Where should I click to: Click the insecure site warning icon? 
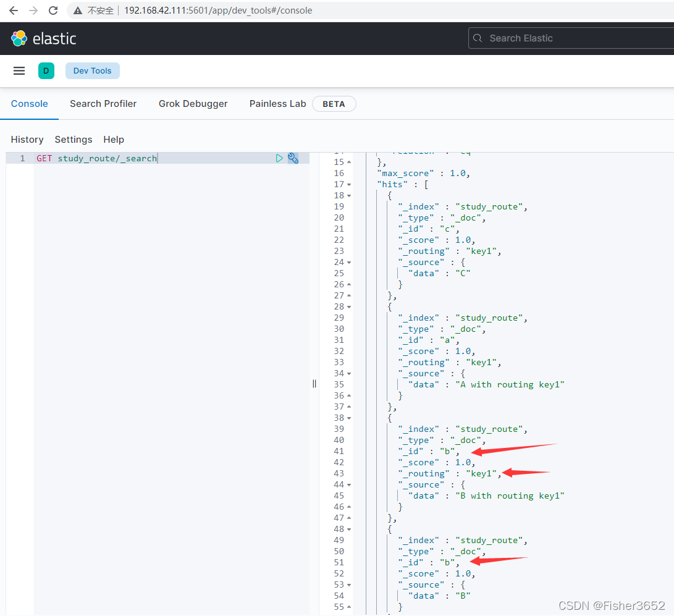pos(78,11)
